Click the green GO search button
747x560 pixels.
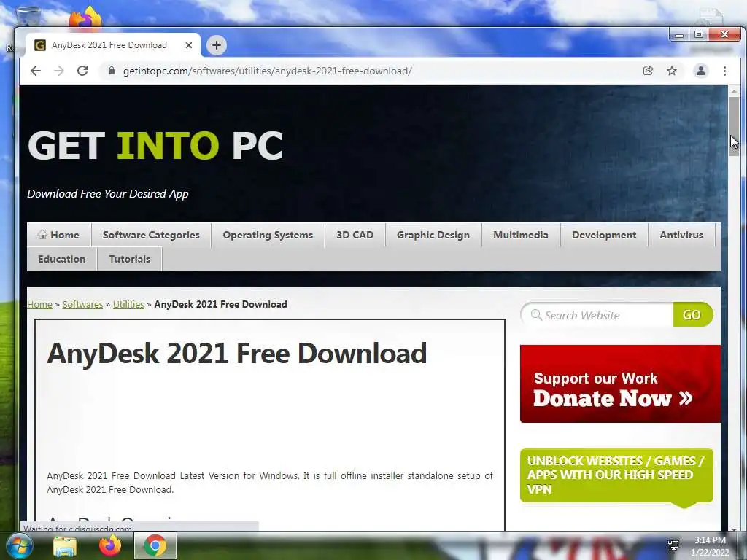[692, 315]
